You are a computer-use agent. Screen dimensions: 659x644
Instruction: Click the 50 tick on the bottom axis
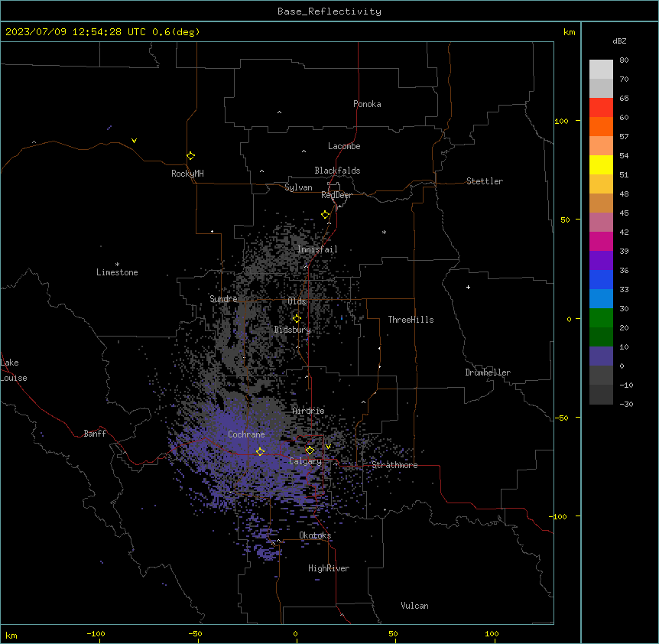point(393,634)
